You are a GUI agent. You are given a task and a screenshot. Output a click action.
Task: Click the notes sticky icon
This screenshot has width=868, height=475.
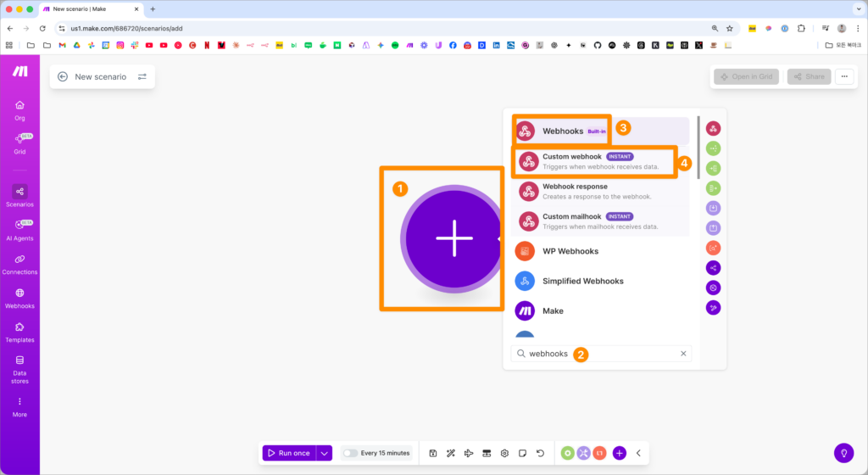point(522,453)
